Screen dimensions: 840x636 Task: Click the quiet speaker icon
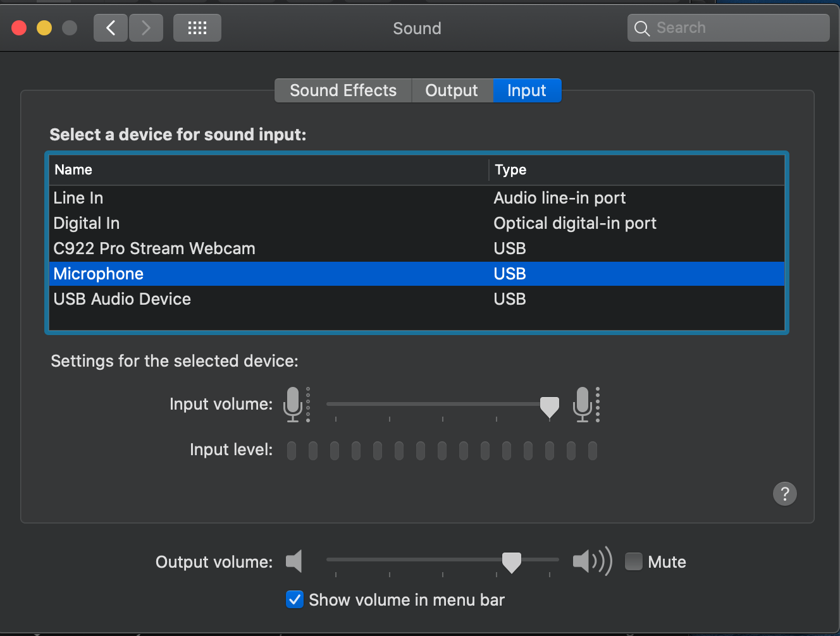pyautogui.click(x=294, y=561)
